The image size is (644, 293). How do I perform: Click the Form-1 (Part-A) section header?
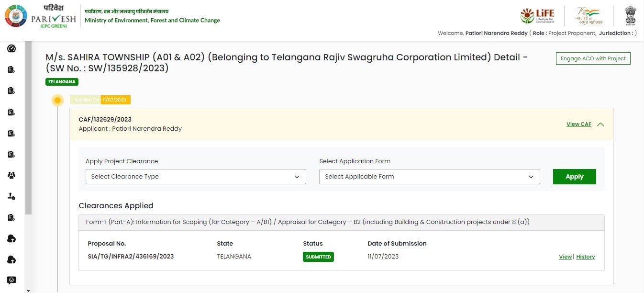click(x=342, y=222)
